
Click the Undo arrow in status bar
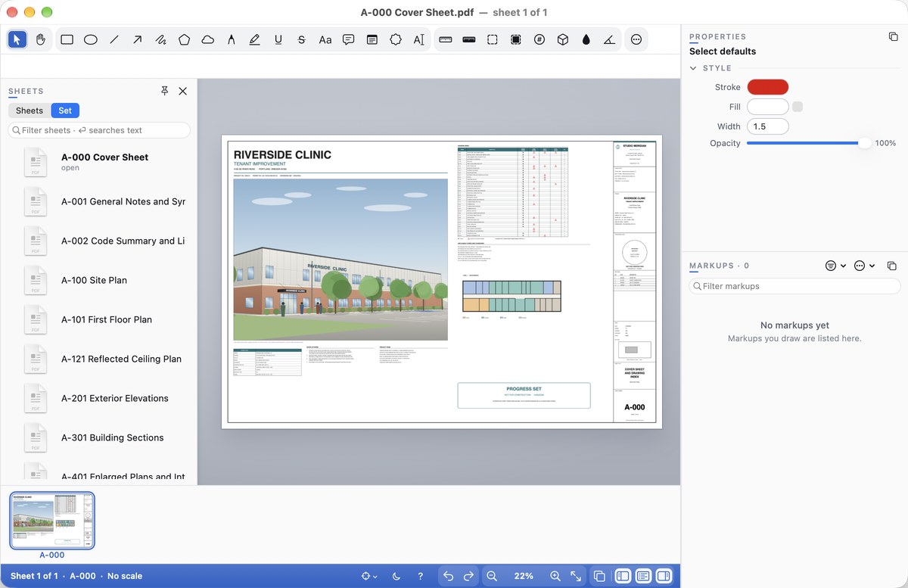448,576
